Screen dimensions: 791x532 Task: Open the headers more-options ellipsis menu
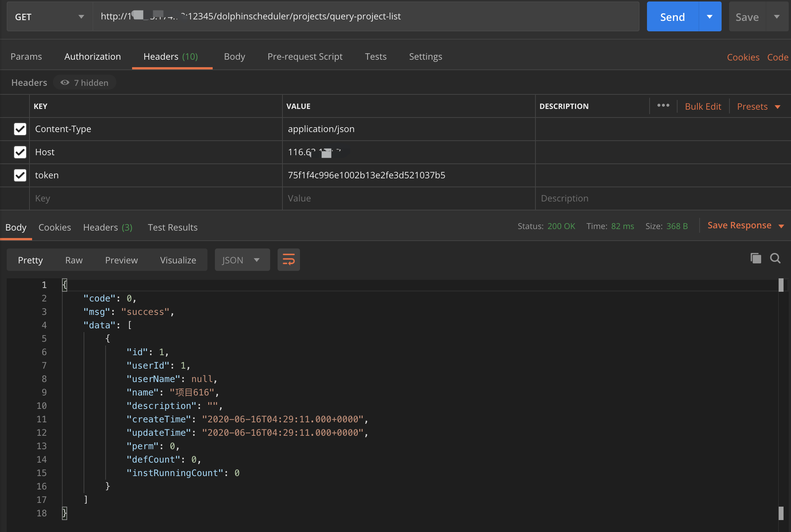[x=663, y=106]
